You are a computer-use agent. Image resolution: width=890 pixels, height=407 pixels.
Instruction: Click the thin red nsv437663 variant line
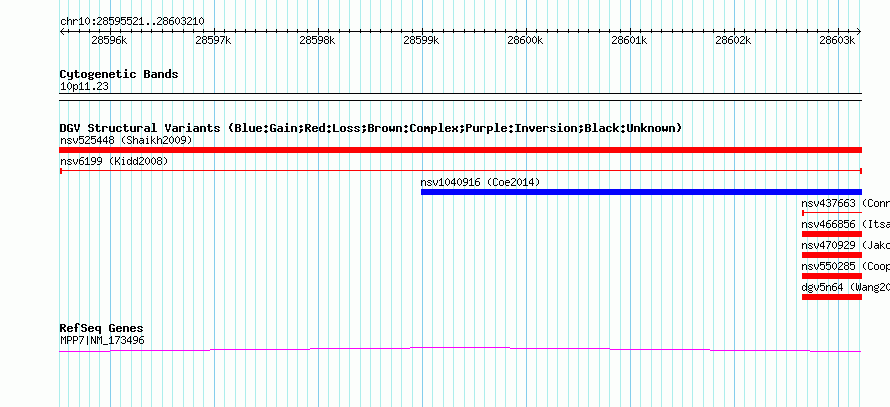[832, 213]
